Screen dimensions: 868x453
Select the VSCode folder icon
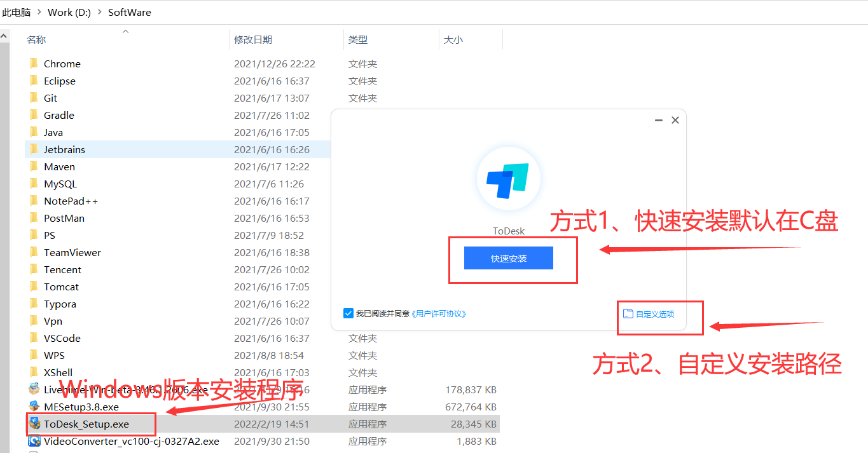34,338
